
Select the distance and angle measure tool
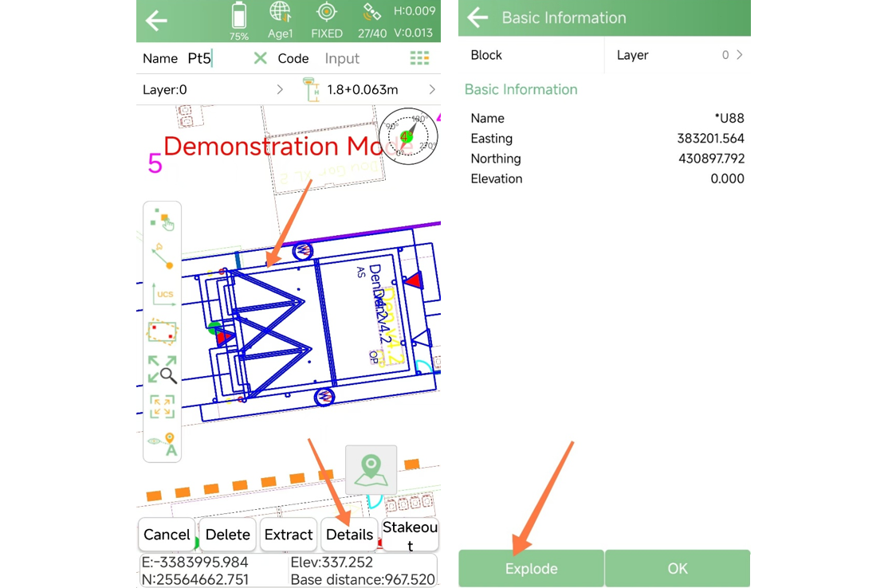pos(162,256)
